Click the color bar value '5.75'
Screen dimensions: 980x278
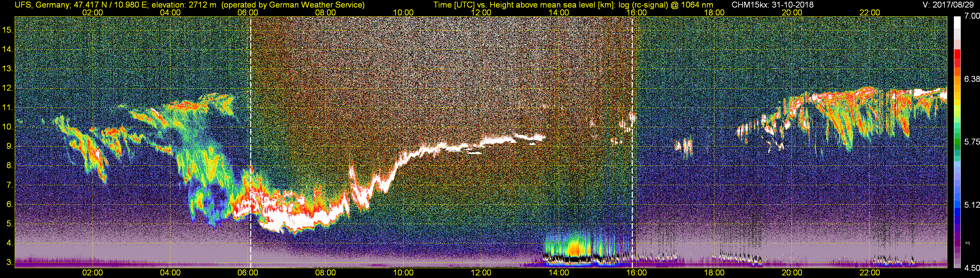point(972,142)
